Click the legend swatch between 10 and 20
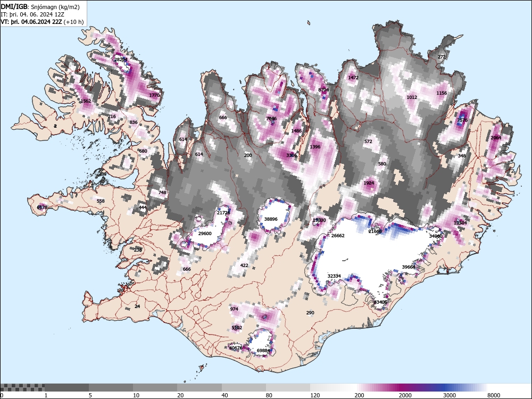Screen dimensions: 532x399 (155, 387)
